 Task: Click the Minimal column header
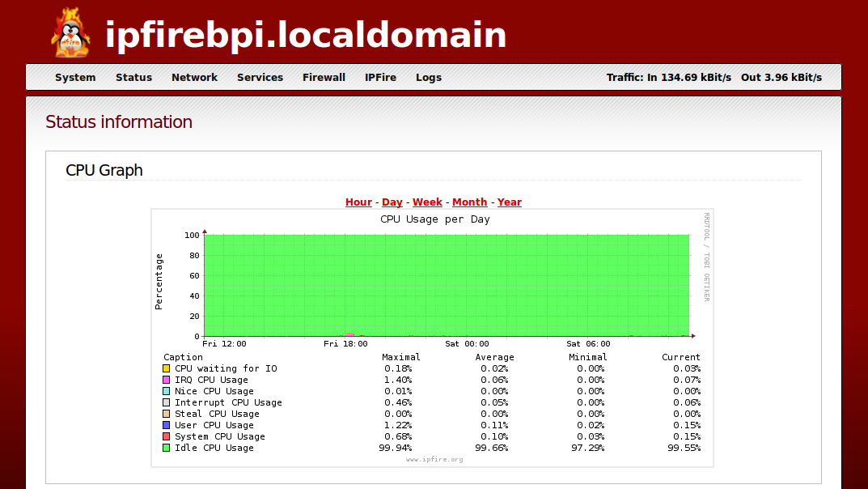point(588,357)
